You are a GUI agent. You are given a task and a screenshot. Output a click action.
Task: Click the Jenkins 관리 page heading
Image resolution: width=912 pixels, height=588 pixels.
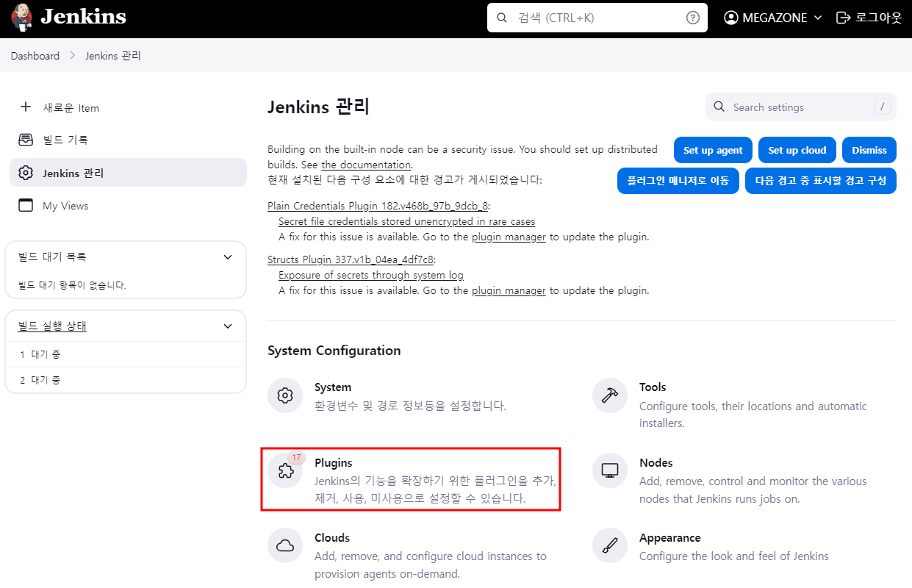coord(318,107)
